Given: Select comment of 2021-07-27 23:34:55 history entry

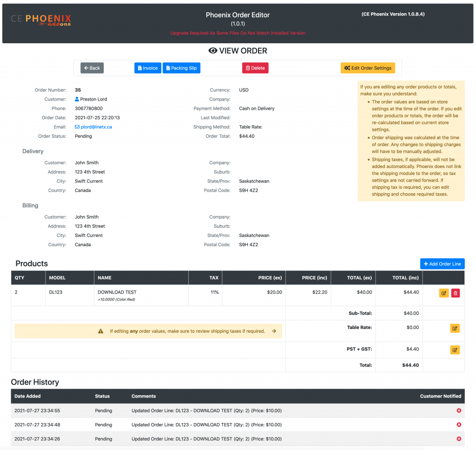Looking at the screenshot, I should 206,410.
